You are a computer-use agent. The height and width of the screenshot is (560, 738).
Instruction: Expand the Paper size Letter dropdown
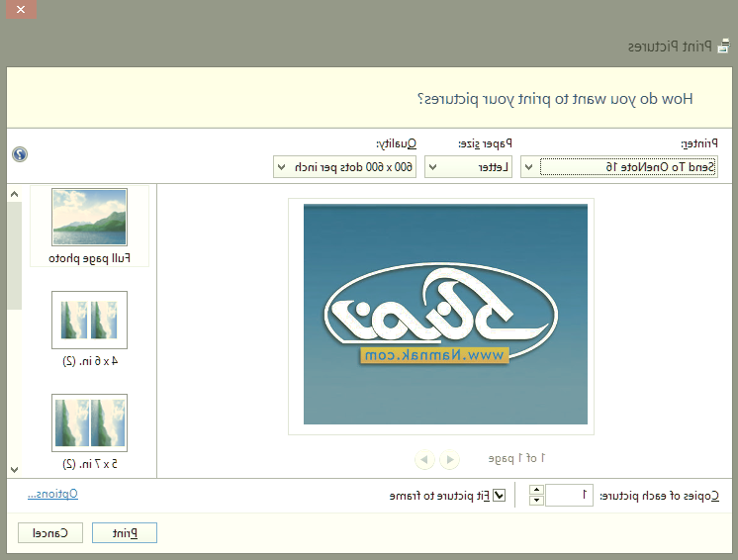[475, 167]
